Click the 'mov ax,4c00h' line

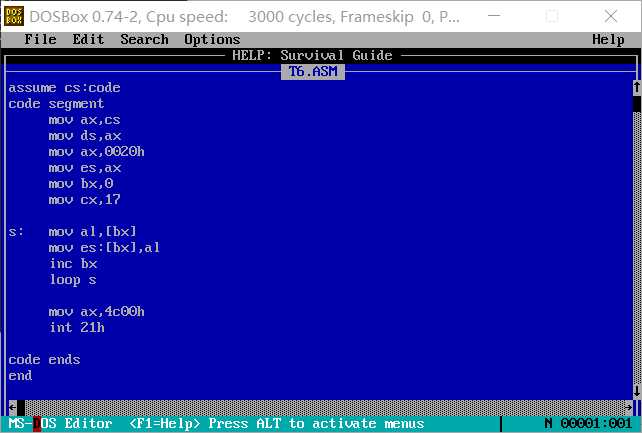click(96, 311)
